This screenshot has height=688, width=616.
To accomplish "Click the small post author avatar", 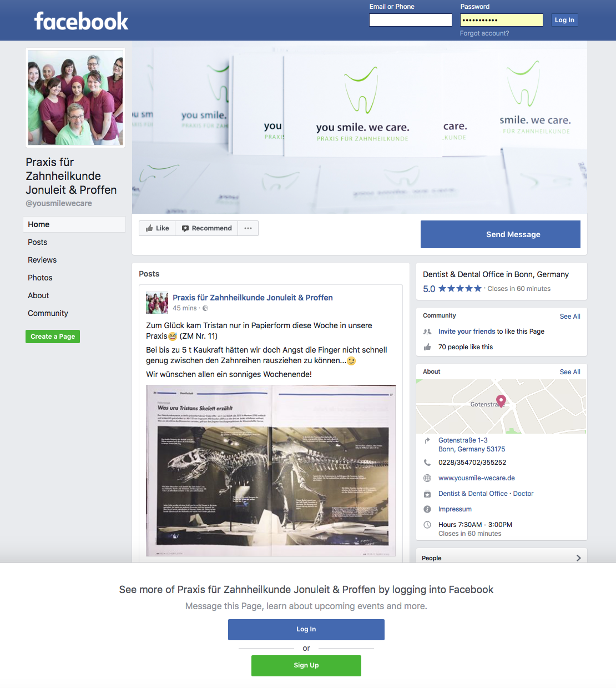I will 157,303.
